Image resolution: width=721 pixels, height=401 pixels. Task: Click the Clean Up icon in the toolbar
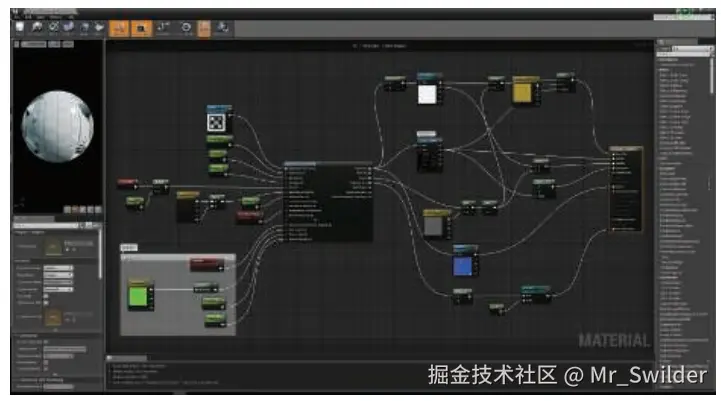tap(98, 28)
